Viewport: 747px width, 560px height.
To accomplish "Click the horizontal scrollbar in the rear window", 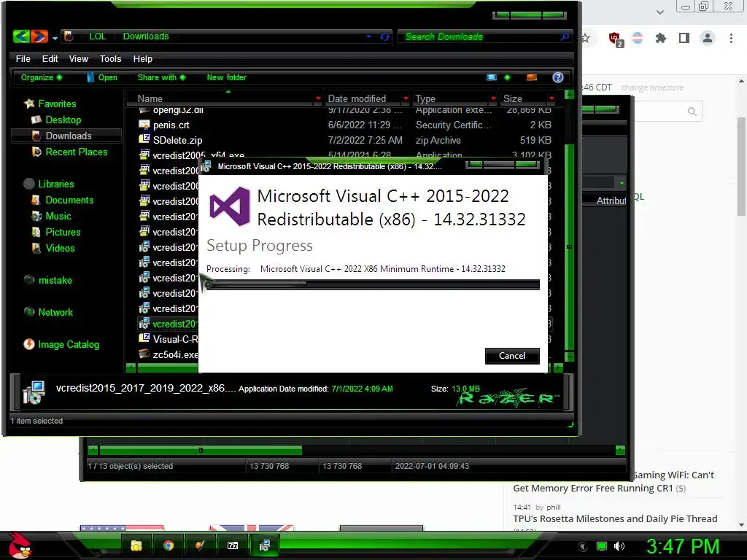I will coord(200,450).
